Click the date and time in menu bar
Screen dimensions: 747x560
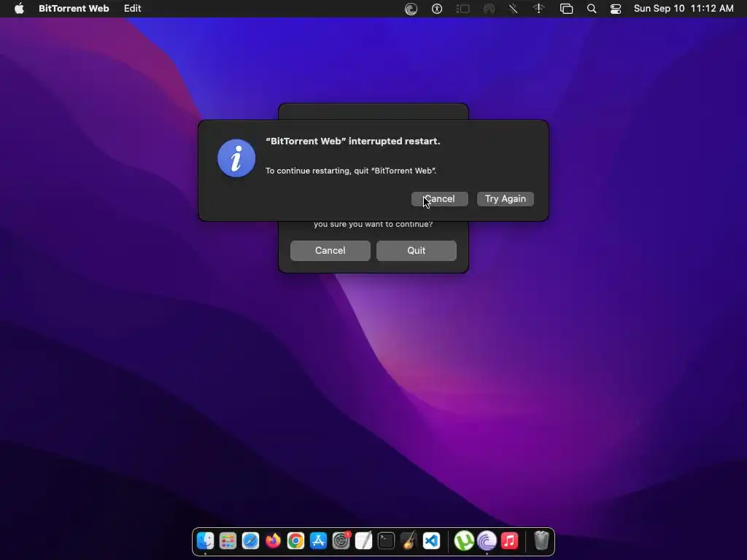(684, 9)
